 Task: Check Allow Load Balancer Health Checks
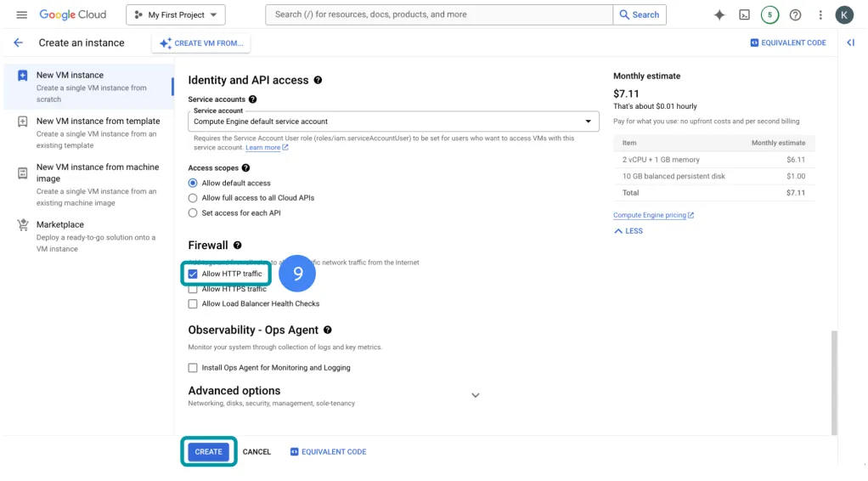tap(193, 303)
